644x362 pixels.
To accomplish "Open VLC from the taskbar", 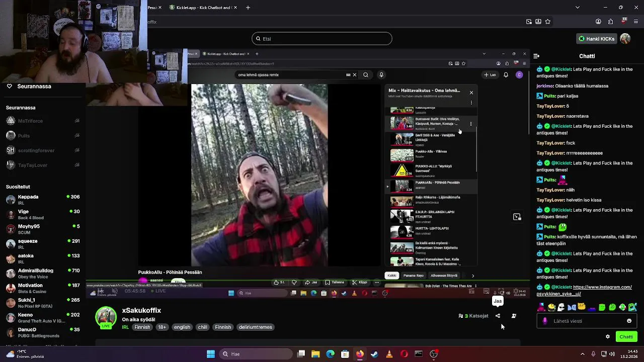I will coord(389,354).
